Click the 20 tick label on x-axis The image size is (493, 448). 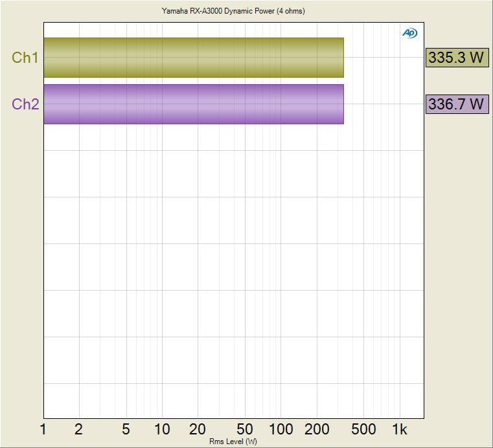coord(198,429)
